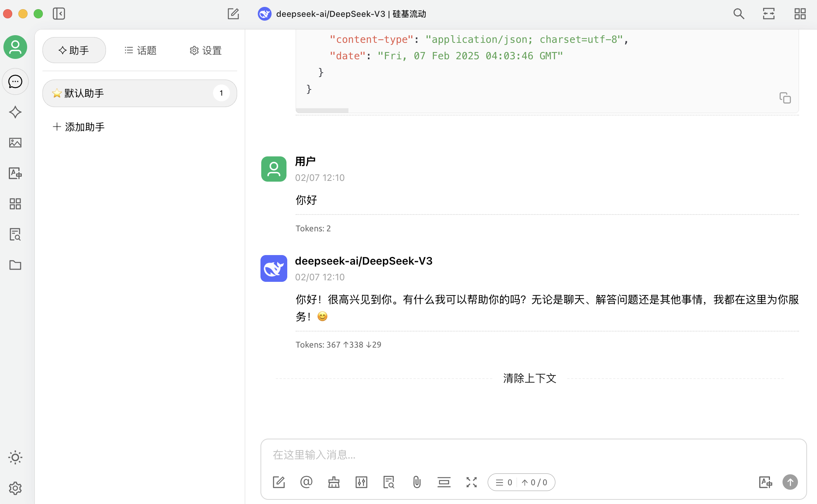Switch to the 话题 tab

coord(140,50)
